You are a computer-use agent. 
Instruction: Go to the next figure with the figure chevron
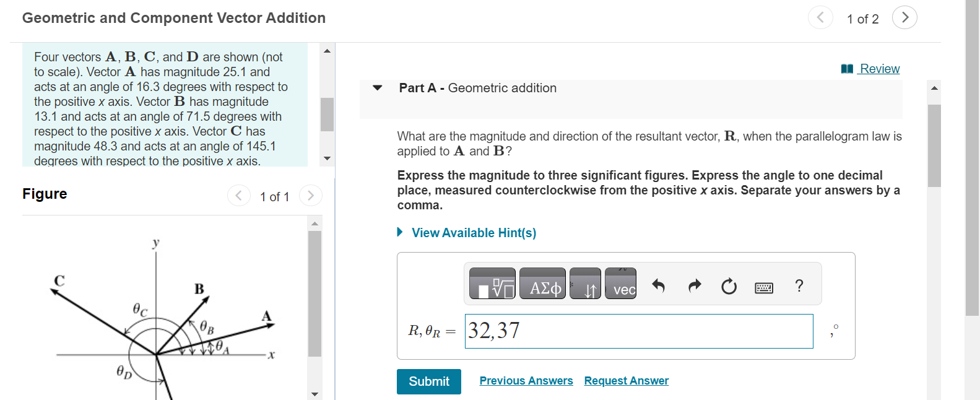coord(310,196)
